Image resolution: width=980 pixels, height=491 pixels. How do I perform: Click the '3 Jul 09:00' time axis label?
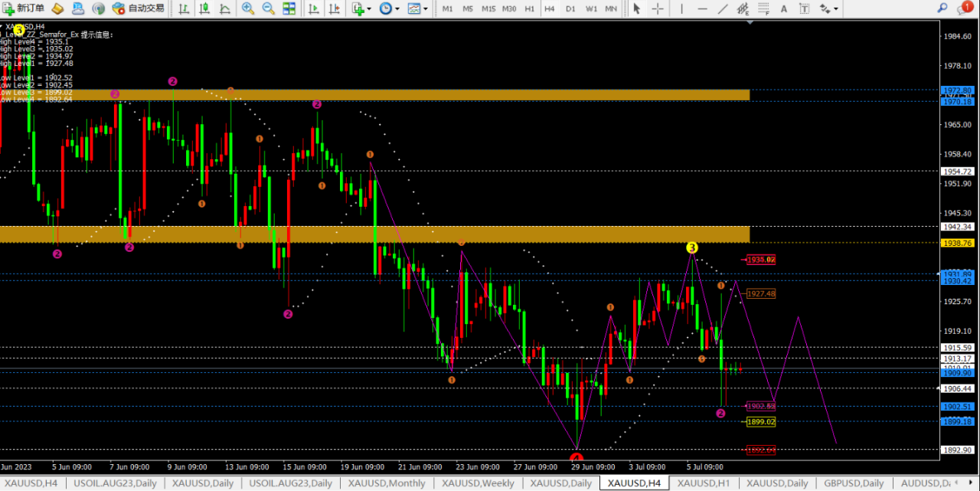point(648,466)
